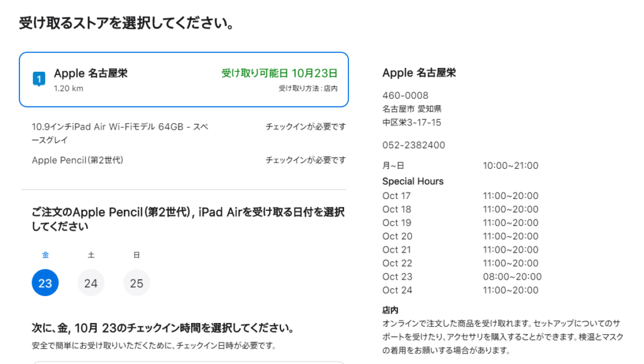Select the Apple 名古屋栄 store card
644x364 pixels.
pyautogui.click(x=184, y=79)
